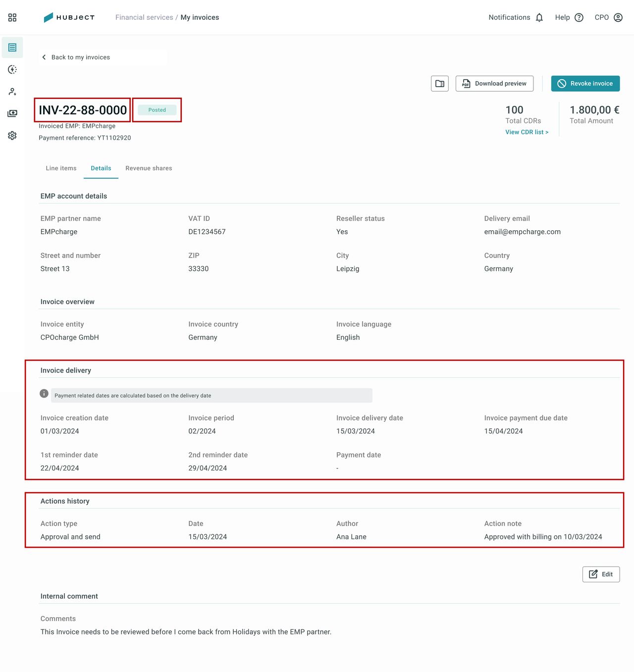Open the apps grid menu icon
The height and width of the screenshot is (672, 634).
pyautogui.click(x=12, y=17)
